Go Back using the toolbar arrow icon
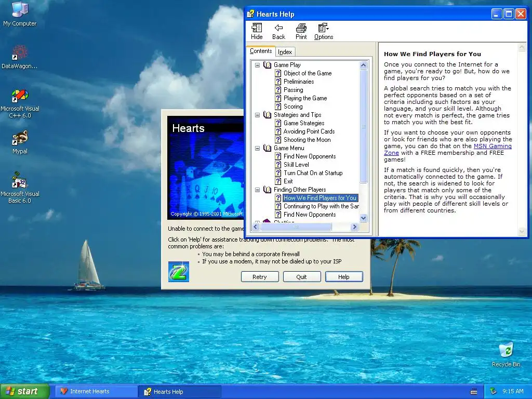532x399 pixels. (278, 28)
